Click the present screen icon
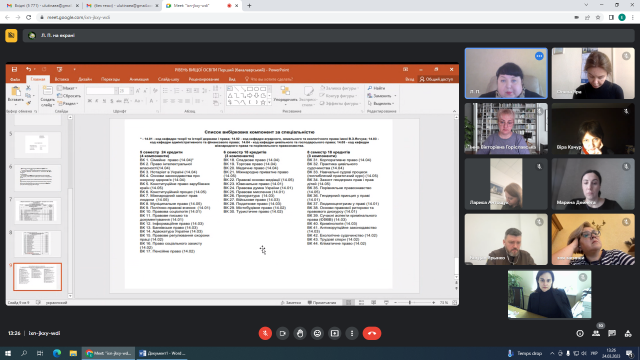Viewport: 640px width, 360px height. point(335,333)
